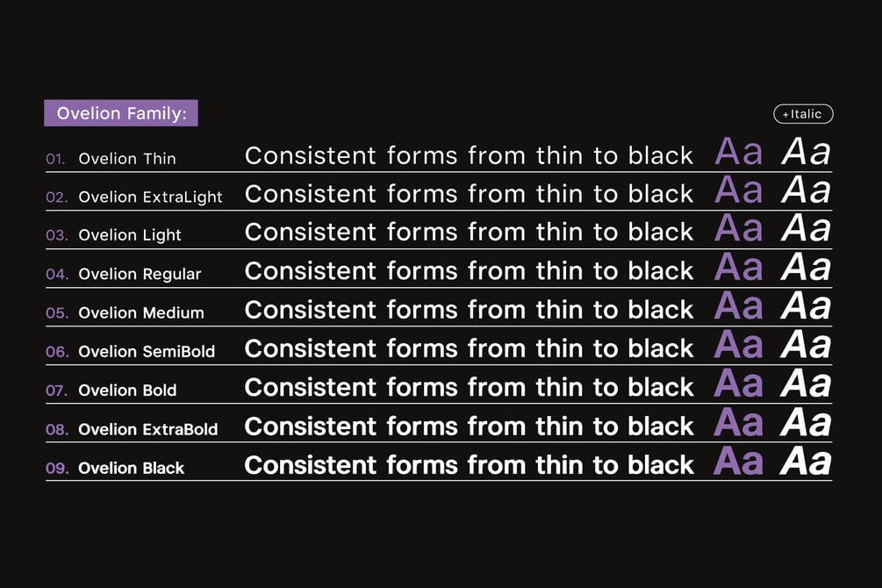Choose the Ovelion Thin weight row
The height and width of the screenshot is (588, 882).
click(x=439, y=153)
